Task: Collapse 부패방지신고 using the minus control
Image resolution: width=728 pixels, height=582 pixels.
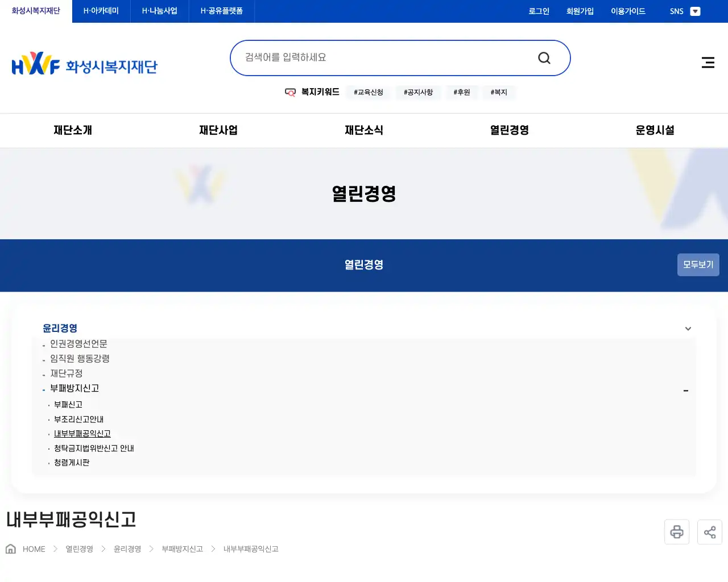Action: click(686, 390)
